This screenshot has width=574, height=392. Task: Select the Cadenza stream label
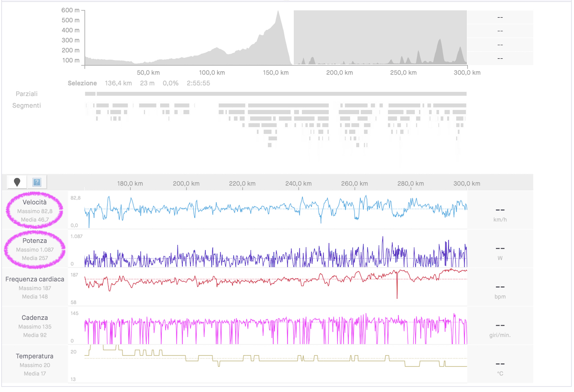(x=34, y=318)
